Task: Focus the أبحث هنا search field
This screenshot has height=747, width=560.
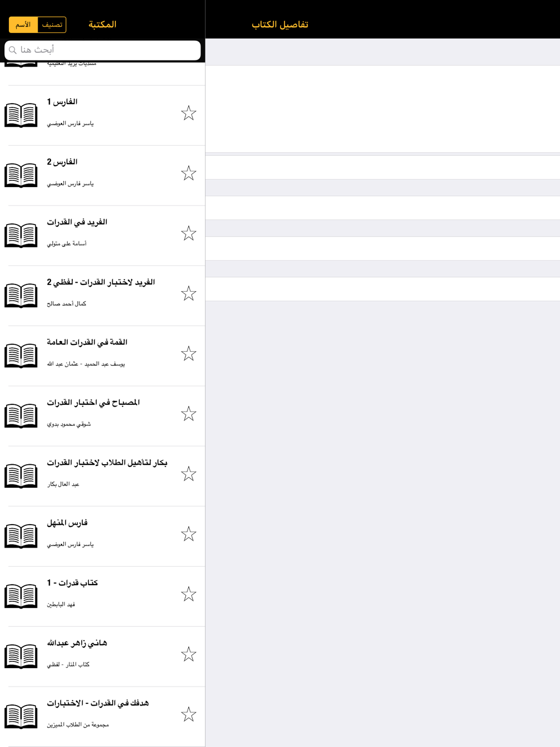Action: click(x=102, y=50)
